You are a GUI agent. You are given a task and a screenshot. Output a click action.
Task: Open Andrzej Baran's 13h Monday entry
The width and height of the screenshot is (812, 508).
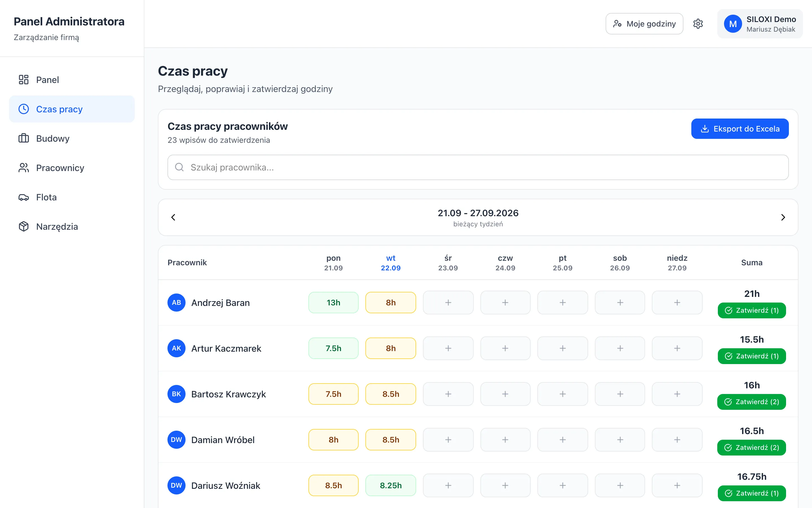(334, 302)
